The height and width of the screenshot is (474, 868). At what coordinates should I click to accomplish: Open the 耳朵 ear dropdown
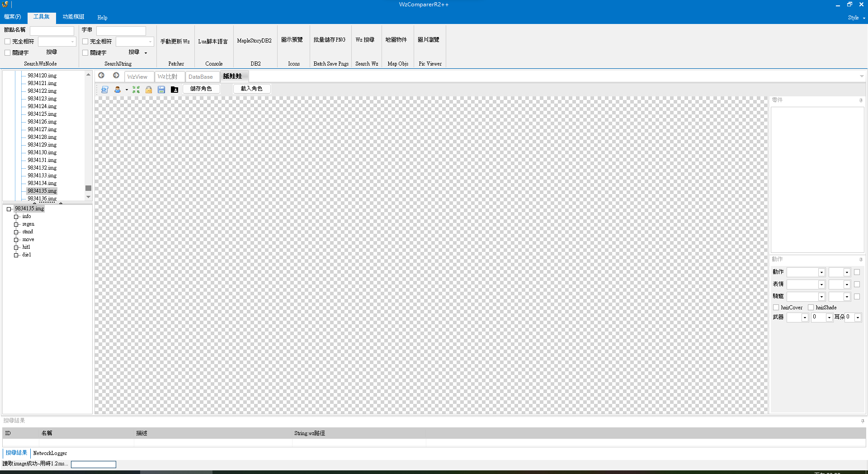point(858,318)
